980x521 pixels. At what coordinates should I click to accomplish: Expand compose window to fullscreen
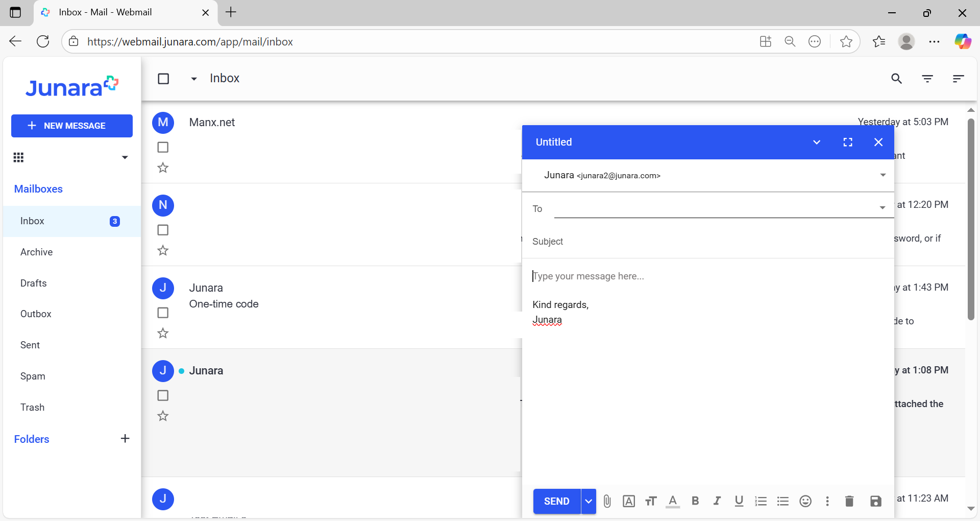(848, 142)
